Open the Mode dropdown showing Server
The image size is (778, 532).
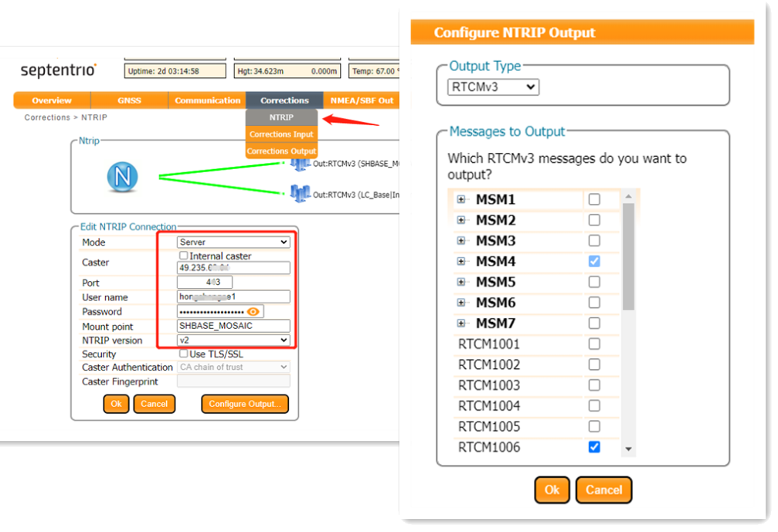point(233,242)
